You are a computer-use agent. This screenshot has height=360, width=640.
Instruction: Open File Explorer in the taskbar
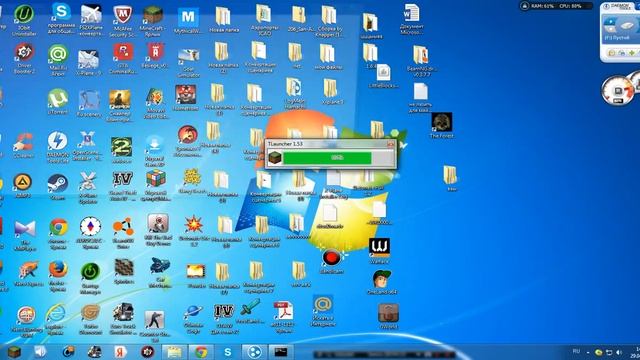click(174, 352)
